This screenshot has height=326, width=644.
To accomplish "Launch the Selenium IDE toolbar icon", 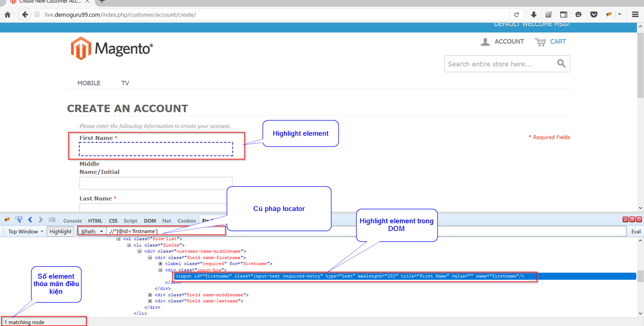I will click(x=548, y=15).
